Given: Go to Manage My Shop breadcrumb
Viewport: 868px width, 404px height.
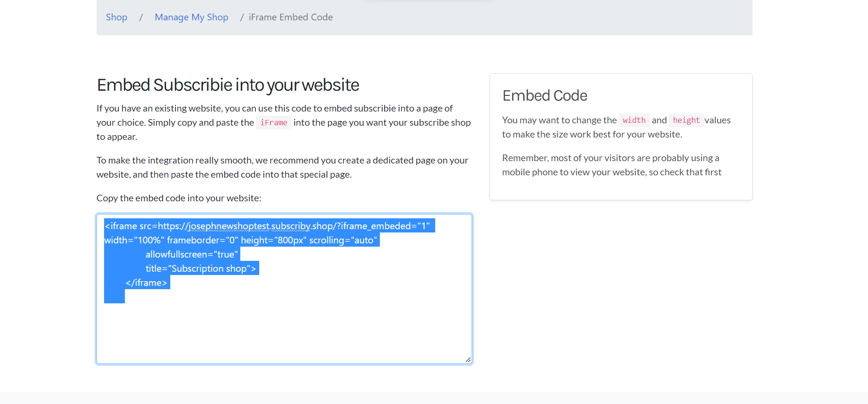Looking at the screenshot, I should coord(192,17).
